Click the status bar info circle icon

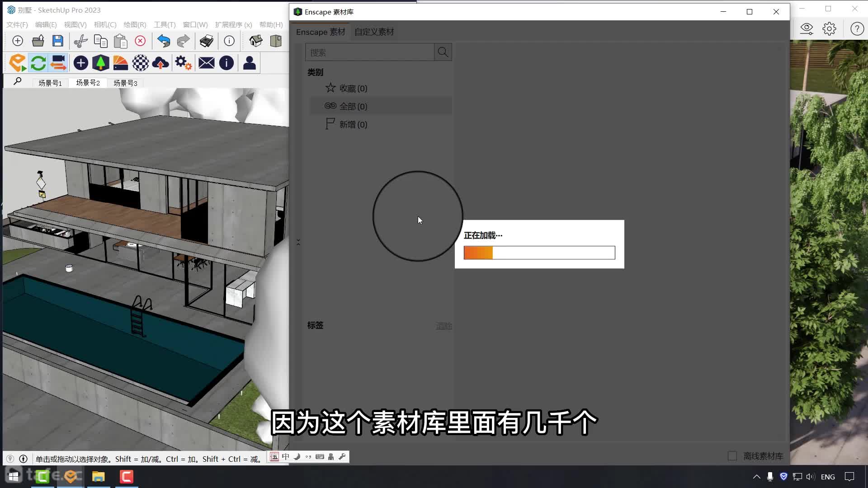pos(24,459)
